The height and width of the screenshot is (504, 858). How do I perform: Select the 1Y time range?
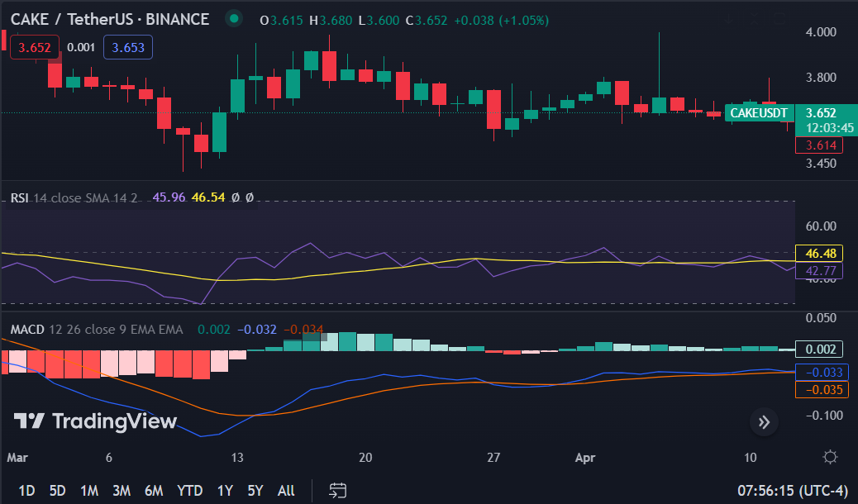[x=225, y=490]
